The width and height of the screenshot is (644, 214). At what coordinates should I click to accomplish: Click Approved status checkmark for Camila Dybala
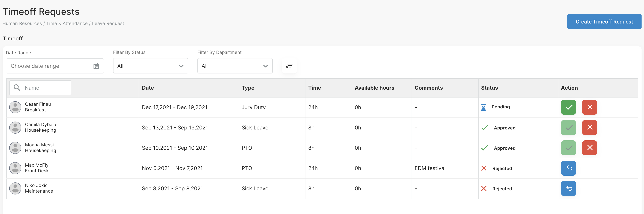pyautogui.click(x=484, y=128)
